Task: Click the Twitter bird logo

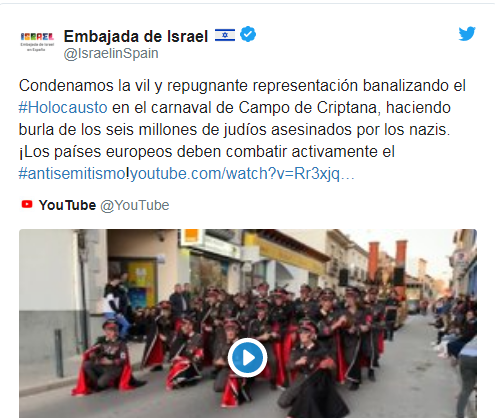Action: [467, 34]
